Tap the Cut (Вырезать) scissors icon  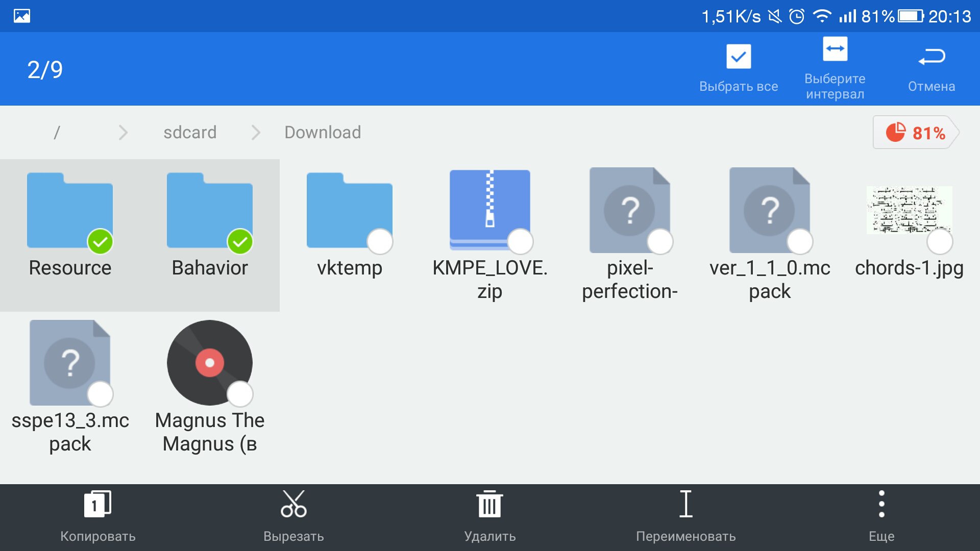293,505
